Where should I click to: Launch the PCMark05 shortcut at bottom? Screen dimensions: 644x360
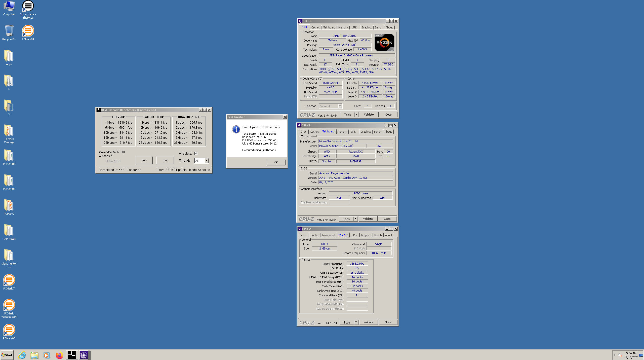pos(9,332)
